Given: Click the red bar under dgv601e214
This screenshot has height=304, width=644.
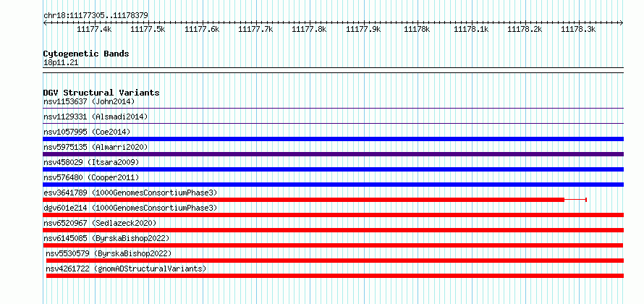Looking at the screenshot, I should (334, 215).
